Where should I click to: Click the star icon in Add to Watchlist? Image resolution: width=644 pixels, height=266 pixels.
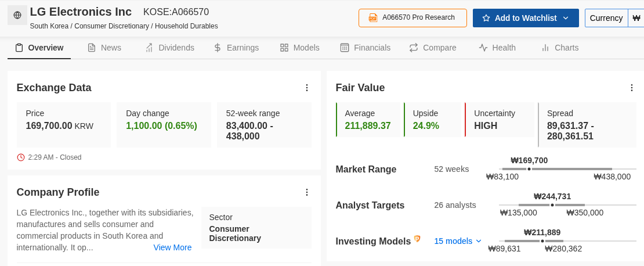(486, 18)
